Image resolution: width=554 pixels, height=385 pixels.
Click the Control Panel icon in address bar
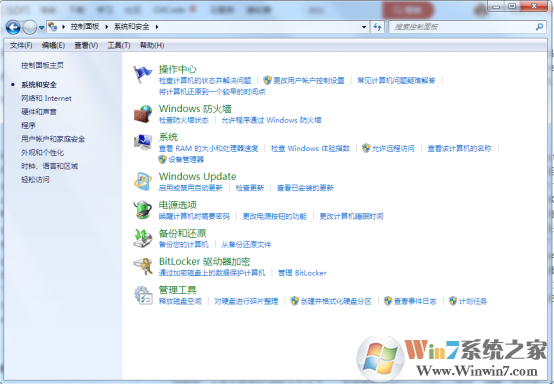point(53,26)
